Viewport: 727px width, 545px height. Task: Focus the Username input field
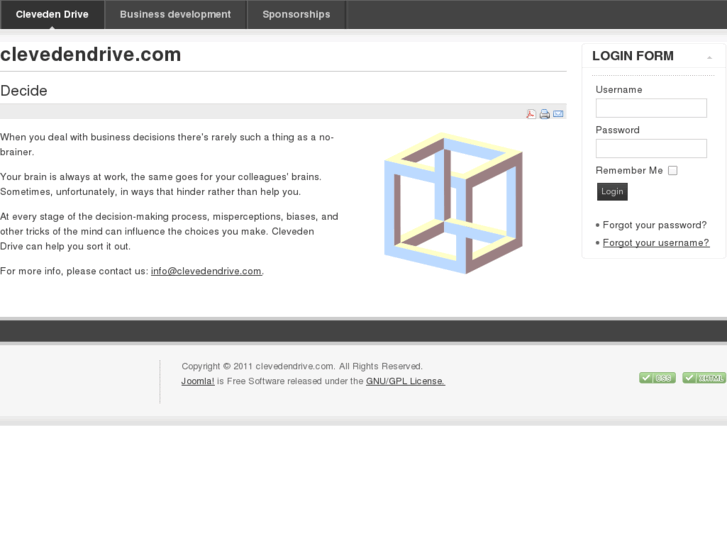click(x=651, y=108)
